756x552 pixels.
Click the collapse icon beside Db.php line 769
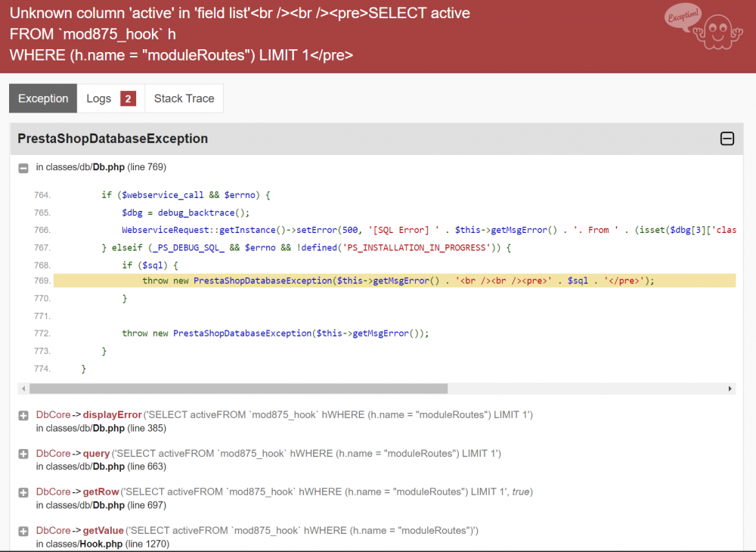(23, 167)
